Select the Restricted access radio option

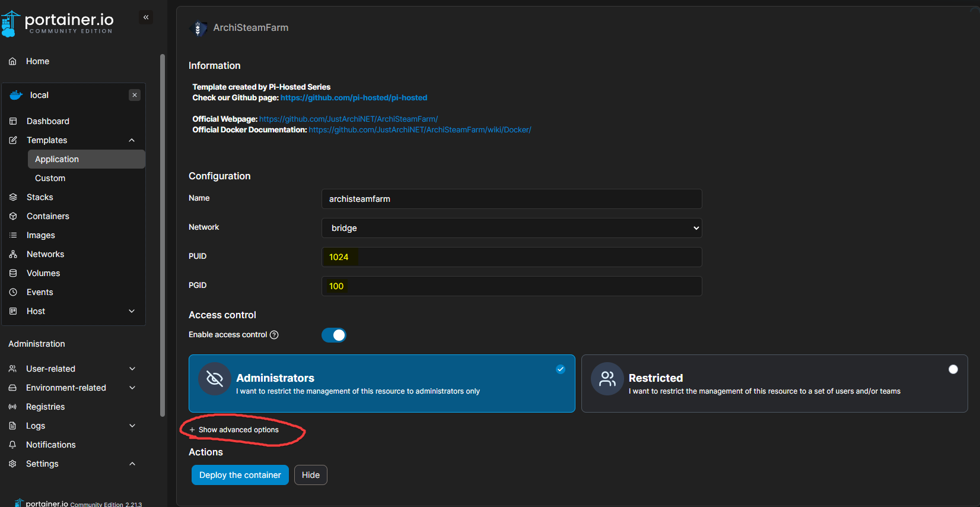click(953, 369)
